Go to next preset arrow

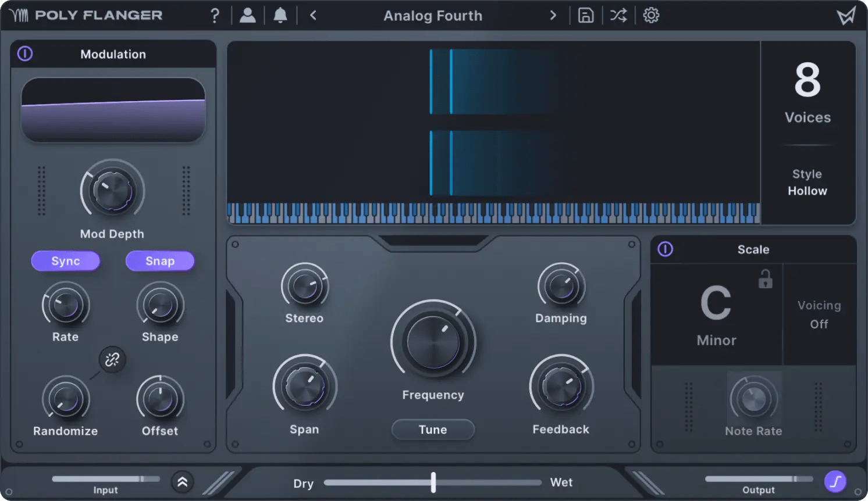(553, 15)
